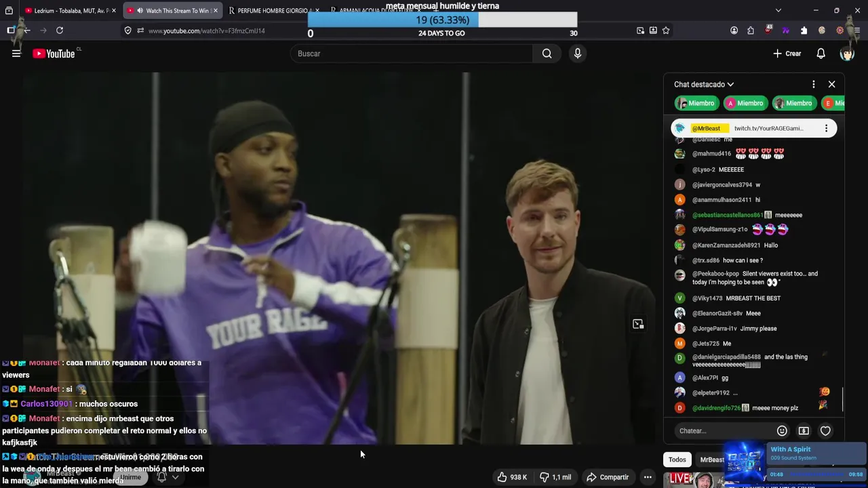The height and width of the screenshot is (488, 868).
Task: Open the LIVE recommended video thumbnail
Action: [x=693, y=480]
